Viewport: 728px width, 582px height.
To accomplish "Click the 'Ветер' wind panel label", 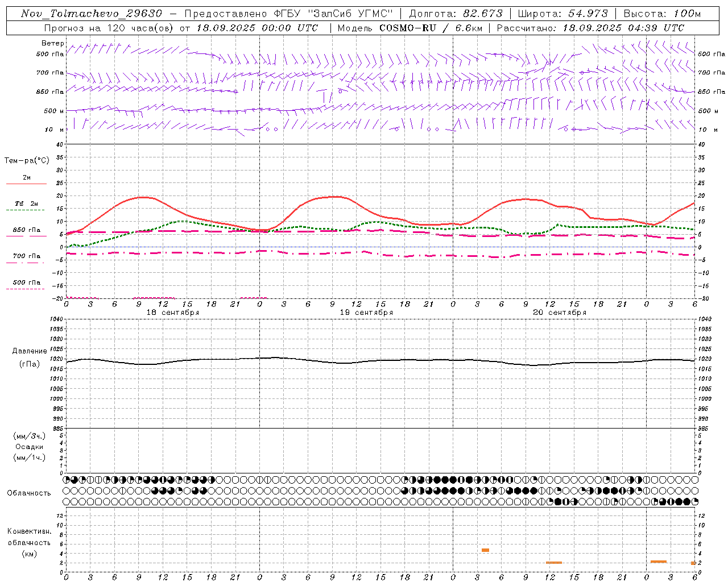I will point(53,43).
